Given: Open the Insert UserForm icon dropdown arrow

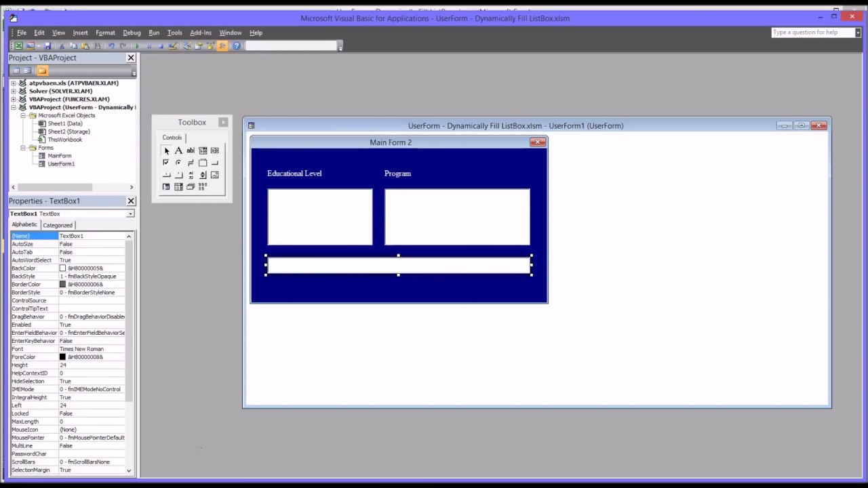Looking at the screenshot, I should 38,46.
